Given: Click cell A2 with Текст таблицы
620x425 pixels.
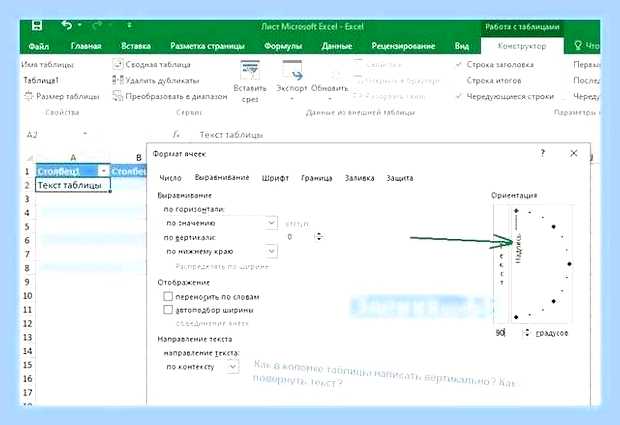Looking at the screenshot, I should click(73, 185).
